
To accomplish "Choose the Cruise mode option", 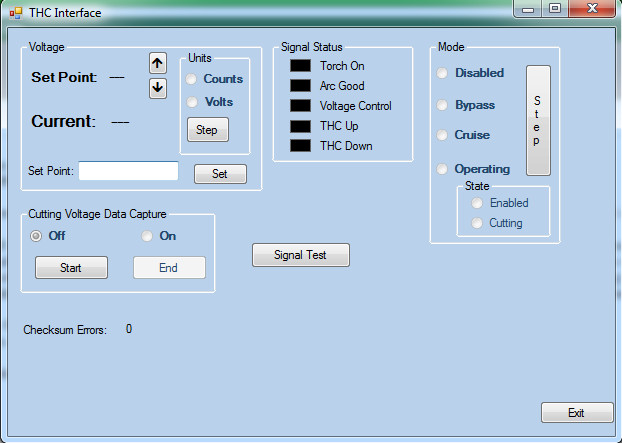I will coord(442,135).
